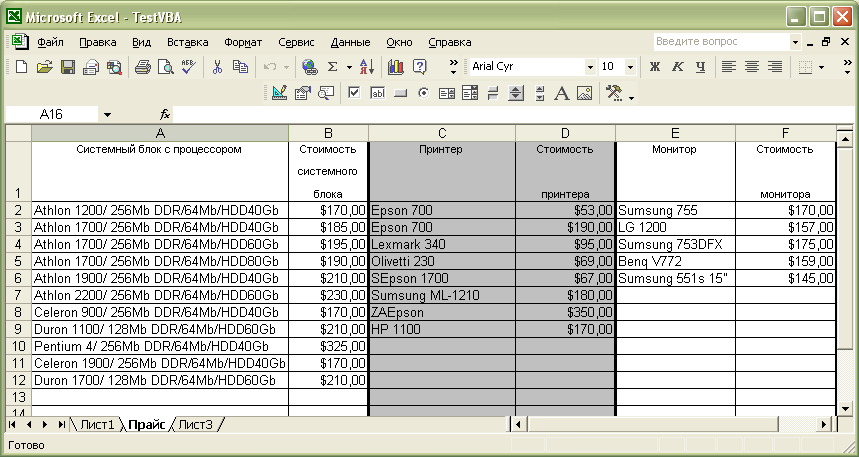This screenshot has height=457, width=859.
Task: Click the AutoSum sigma icon
Action: 333,67
